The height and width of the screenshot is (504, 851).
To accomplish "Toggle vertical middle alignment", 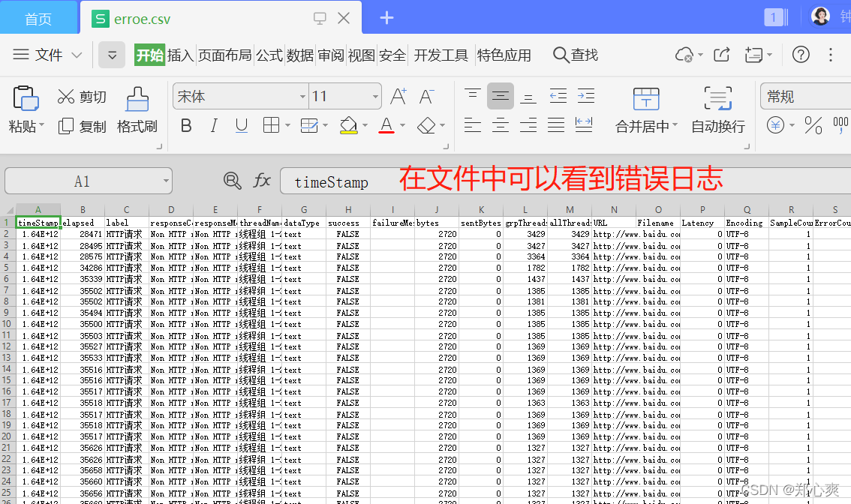I will (500, 96).
